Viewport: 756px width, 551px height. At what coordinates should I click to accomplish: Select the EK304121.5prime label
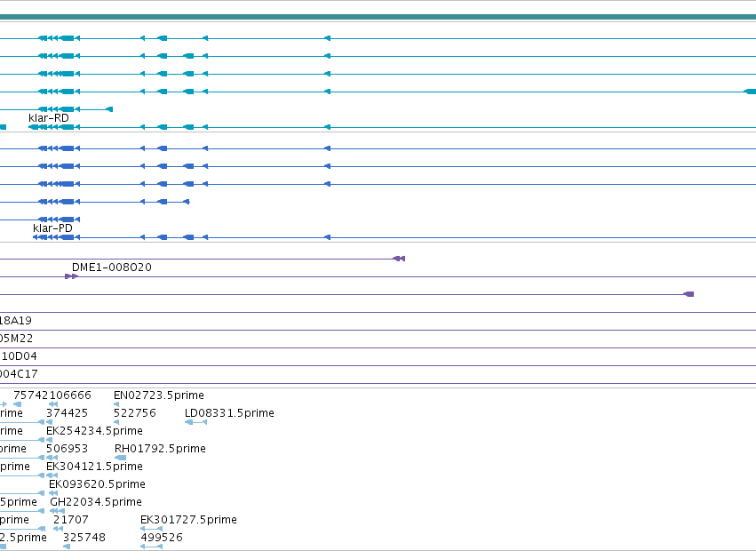point(94,467)
